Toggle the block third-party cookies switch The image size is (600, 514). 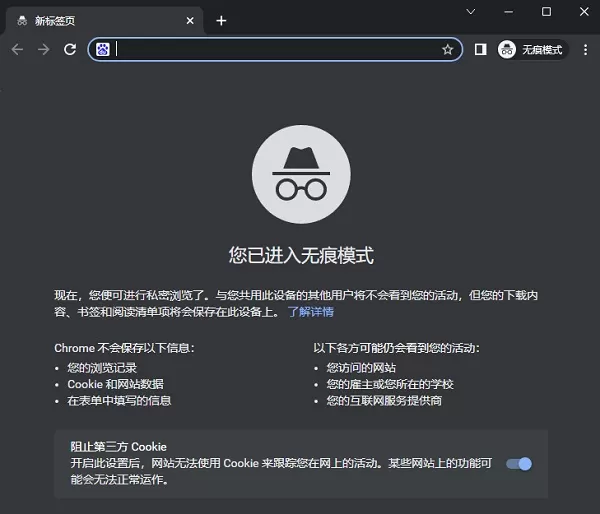519,464
